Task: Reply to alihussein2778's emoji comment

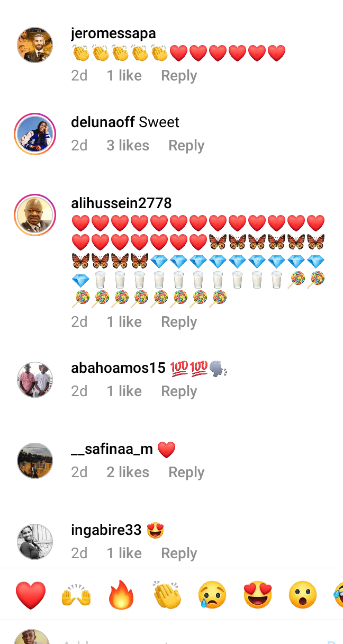Action: (x=179, y=322)
